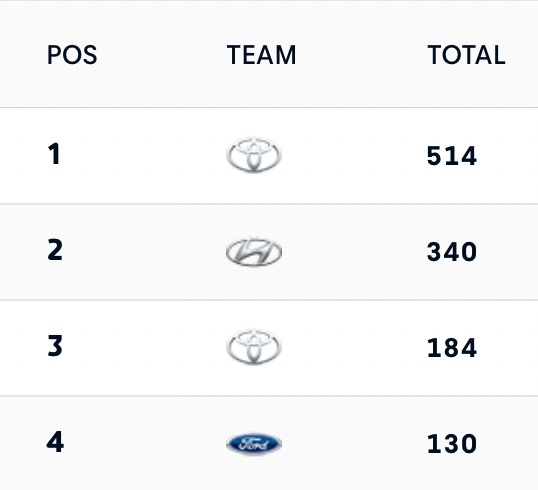Sort standings by TOTAL column header
This screenshot has width=538, height=490.
[466, 55]
